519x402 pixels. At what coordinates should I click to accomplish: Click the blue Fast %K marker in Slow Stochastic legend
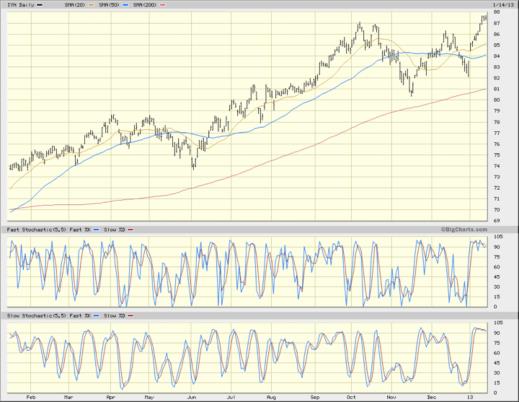96,316
